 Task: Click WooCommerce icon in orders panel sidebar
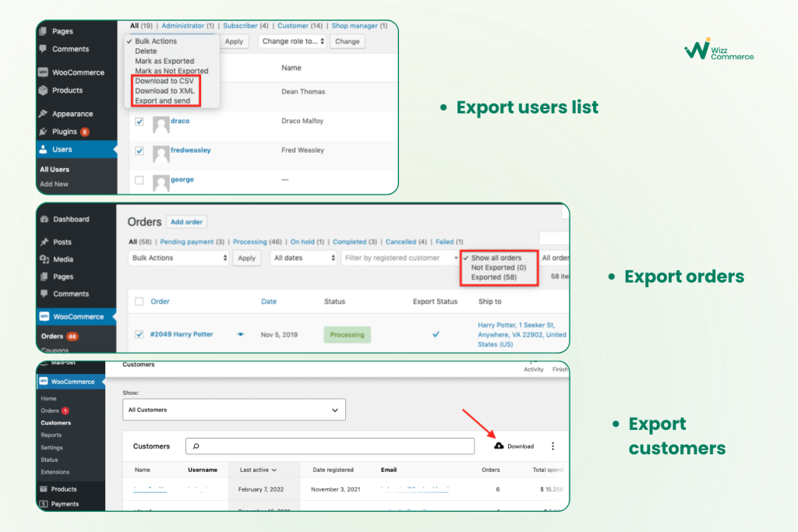[44, 316]
